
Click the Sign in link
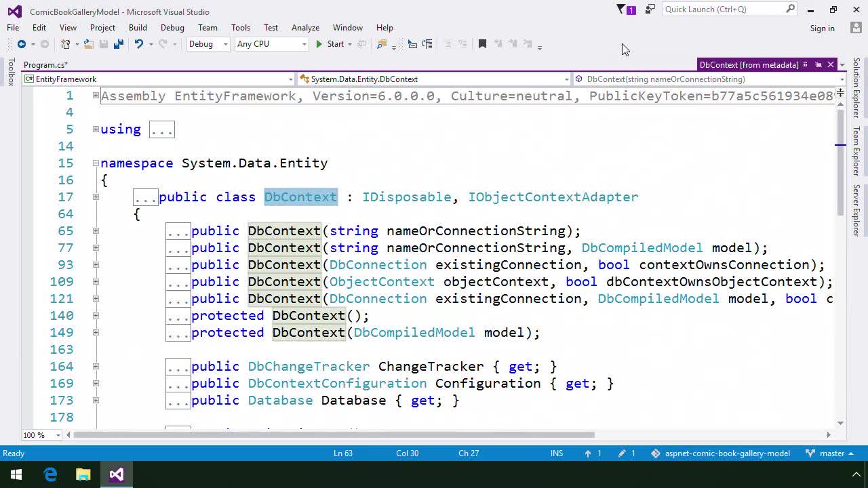click(x=823, y=28)
